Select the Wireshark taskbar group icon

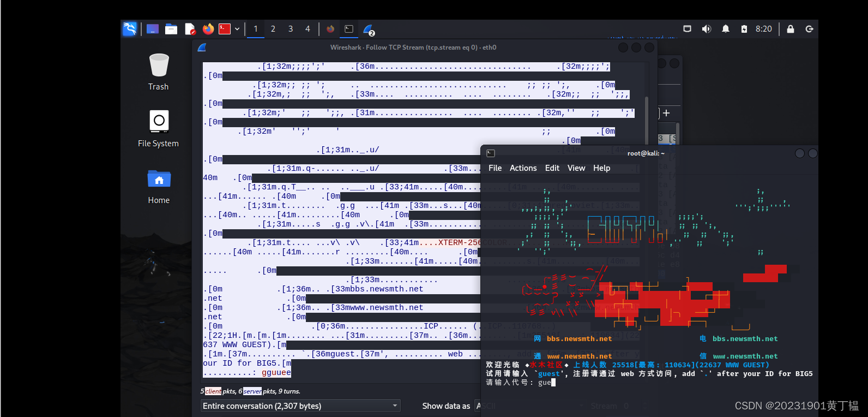[x=369, y=29]
